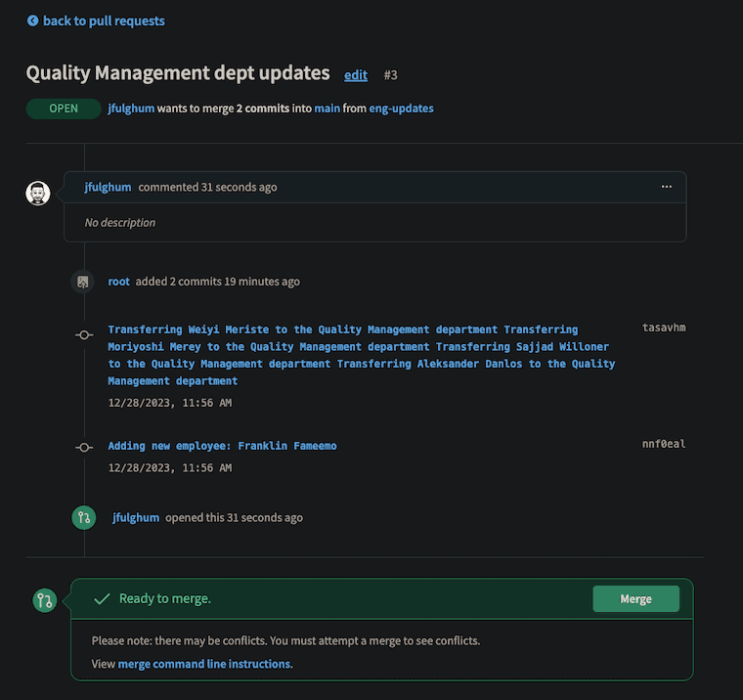Click the Ready to merge checkmark icon
Image resolution: width=743 pixels, height=700 pixels.
click(102, 599)
